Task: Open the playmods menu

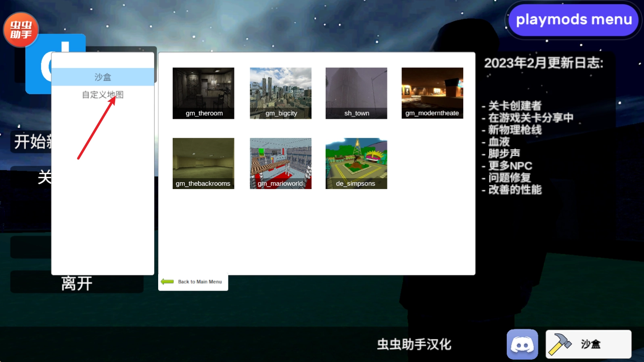Action: click(573, 20)
